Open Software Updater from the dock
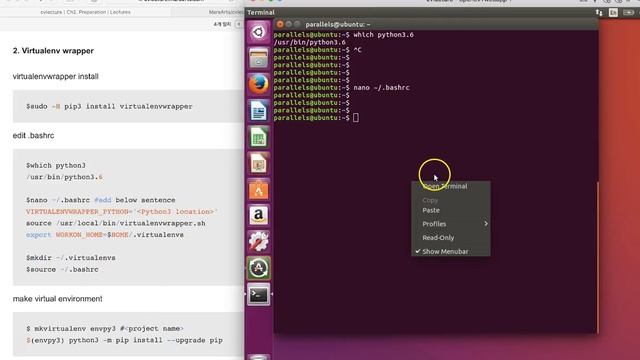 coord(258,268)
